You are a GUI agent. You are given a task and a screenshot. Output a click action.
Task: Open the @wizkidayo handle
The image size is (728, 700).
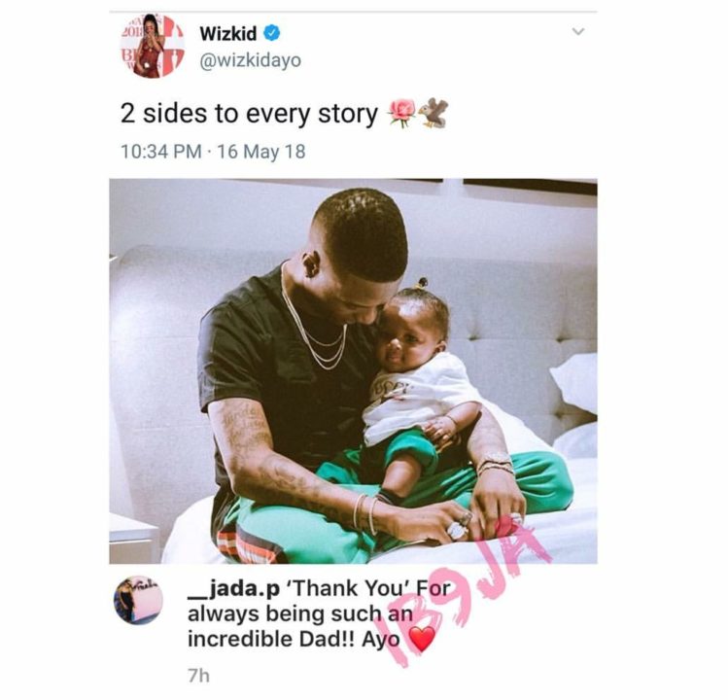point(250,60)
